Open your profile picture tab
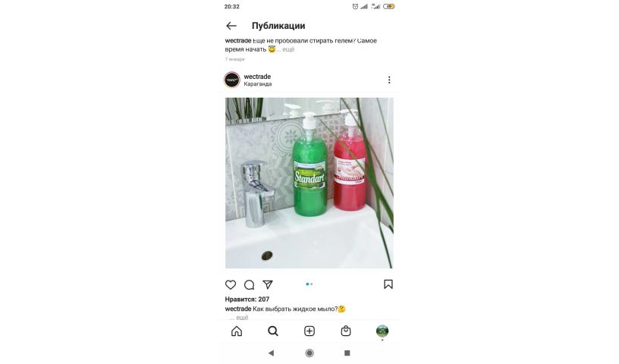 (382, 331)
